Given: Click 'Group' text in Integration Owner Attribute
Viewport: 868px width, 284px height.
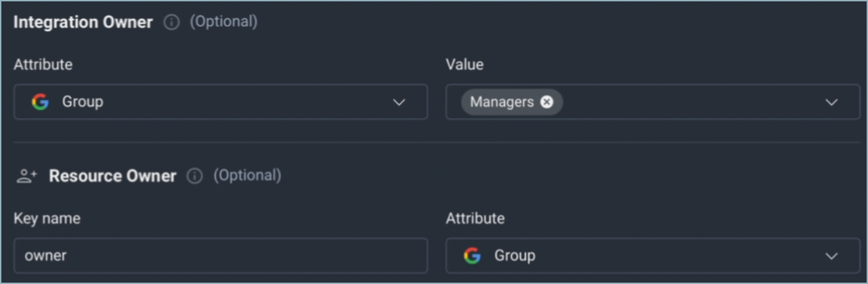Looking at the screenshot, I should click(x=83, y=102).
